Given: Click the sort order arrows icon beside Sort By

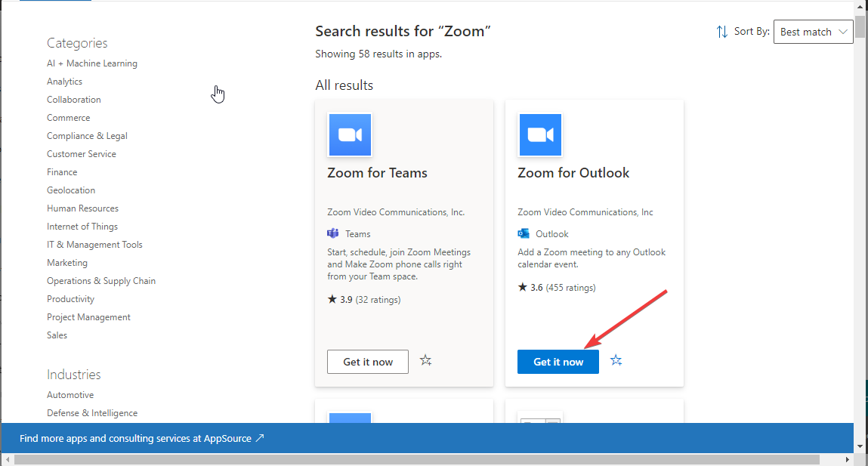Looking at the screenshot, I should click(721, 31).
